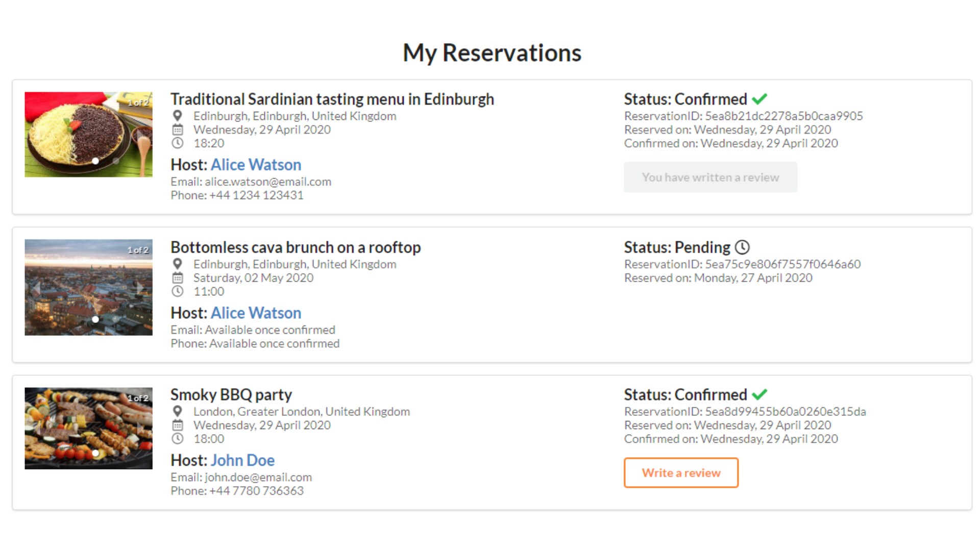Click disabled 'You have written a review' button
This screenshot has width=980, height=551.
[710, 177]
